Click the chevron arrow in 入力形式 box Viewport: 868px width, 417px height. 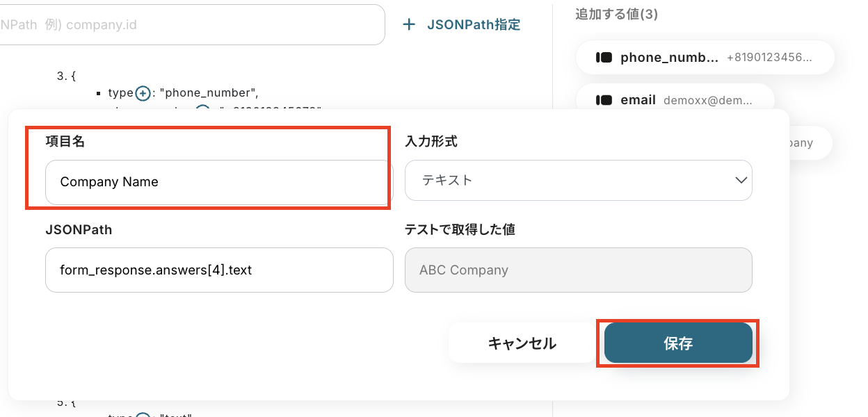740,181
